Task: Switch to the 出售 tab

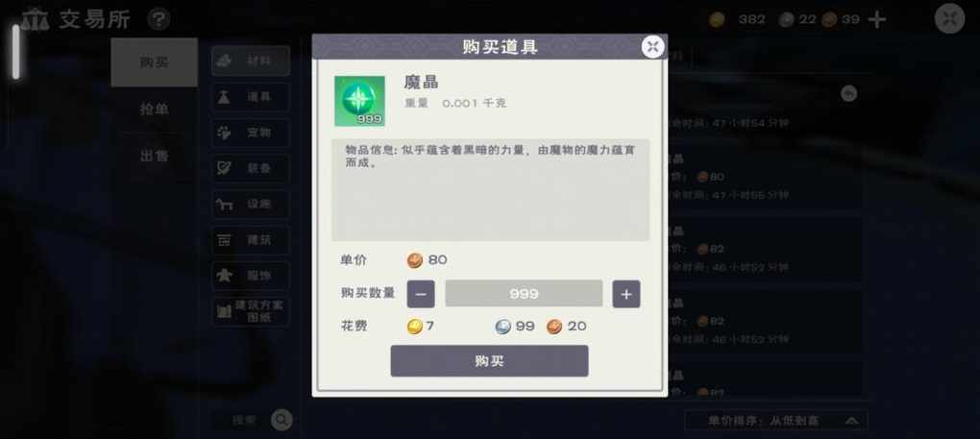Action: click(155, 157)
